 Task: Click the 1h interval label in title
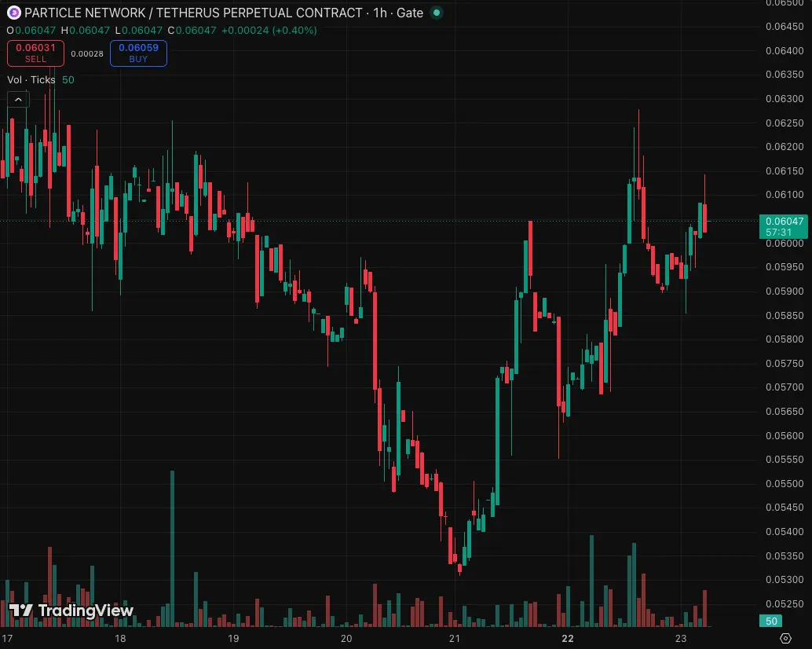click(379, 13)
